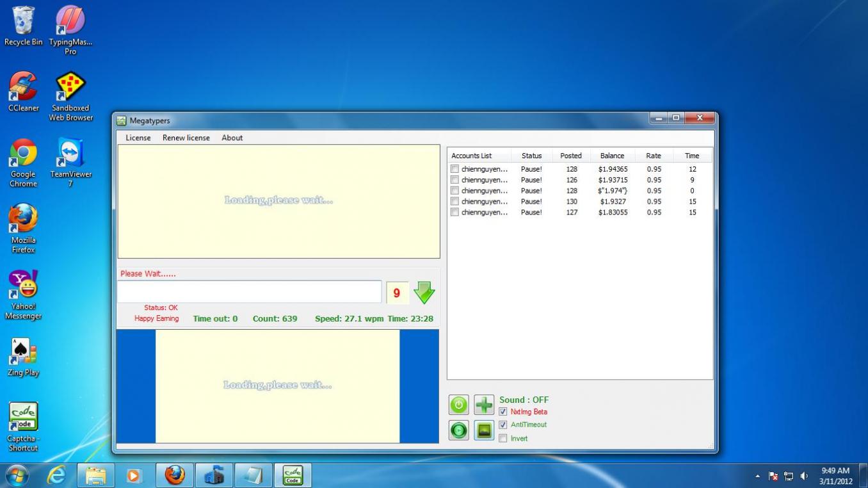Click the green plus add-account icon
The width and height of the screenshot is (868, 488).
(x=484, y=405)
